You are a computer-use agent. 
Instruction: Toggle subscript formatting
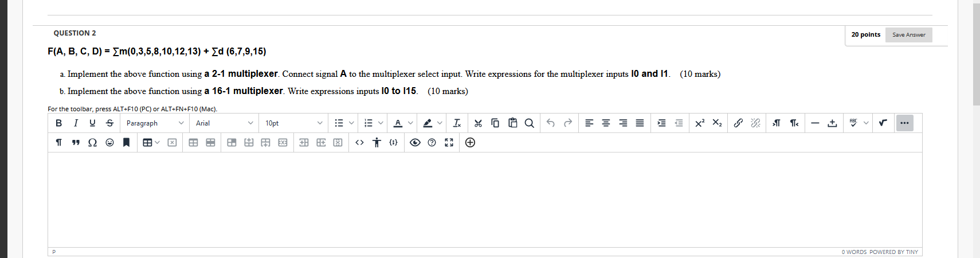point(717,123)
